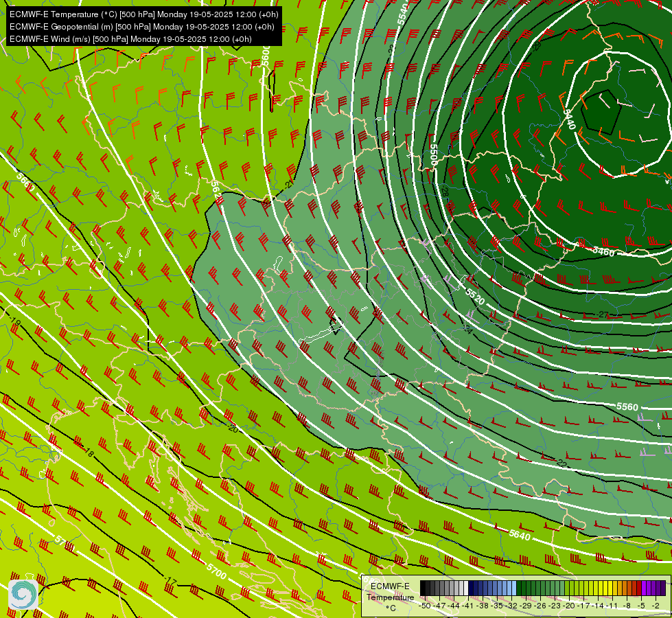Click the 5660 contour label at left

click(x=25, y=182)
